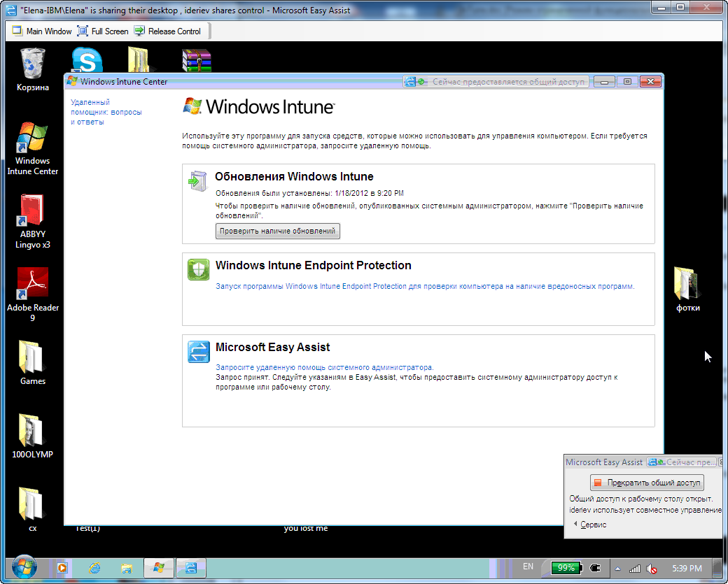
Task: Click Release Control in the toolbar
Action: click(167, 31)
